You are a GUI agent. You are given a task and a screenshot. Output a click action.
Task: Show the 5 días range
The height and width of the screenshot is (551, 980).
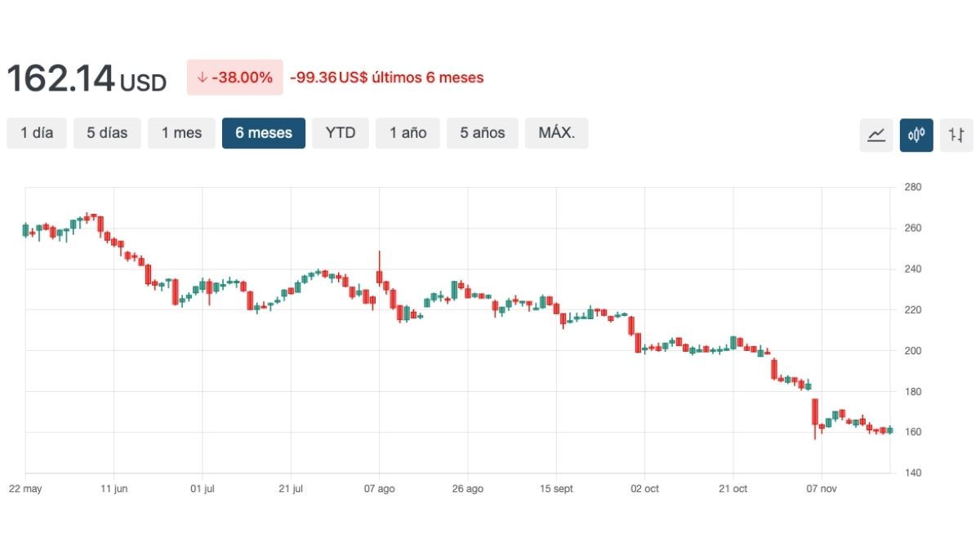pos(107,133)
